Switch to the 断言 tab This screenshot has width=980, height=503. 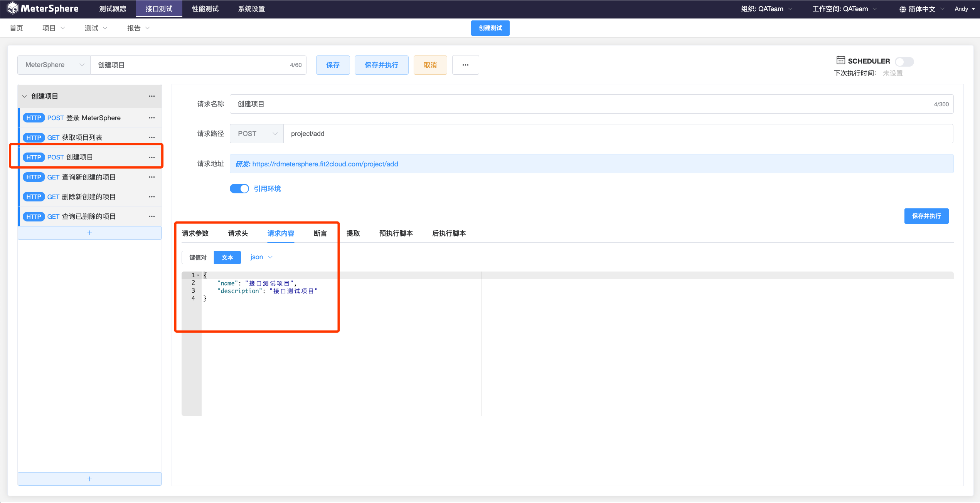point(320,233)
